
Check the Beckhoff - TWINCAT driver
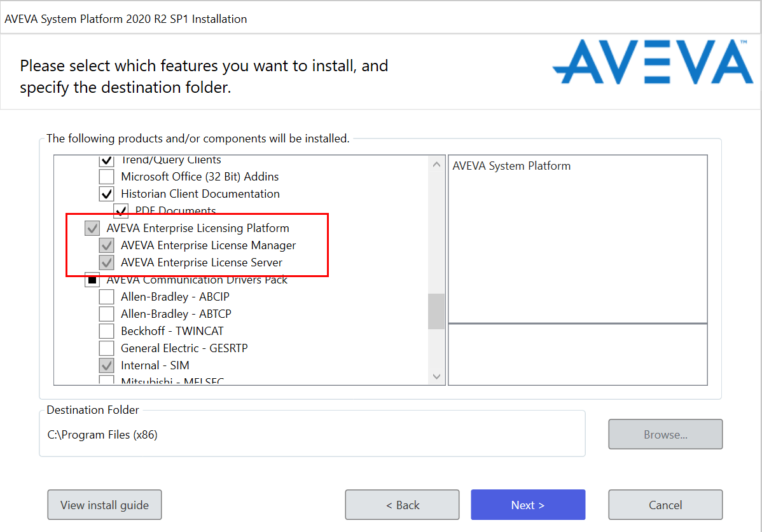pyautogui.click(x=107, y=331)
